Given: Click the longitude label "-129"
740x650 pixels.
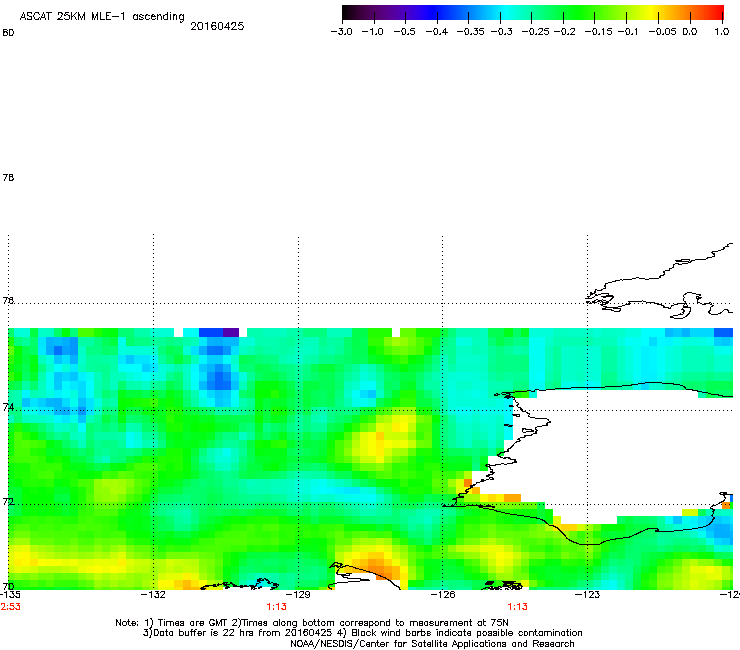Looking at the screenshot, I should (298, 594).
